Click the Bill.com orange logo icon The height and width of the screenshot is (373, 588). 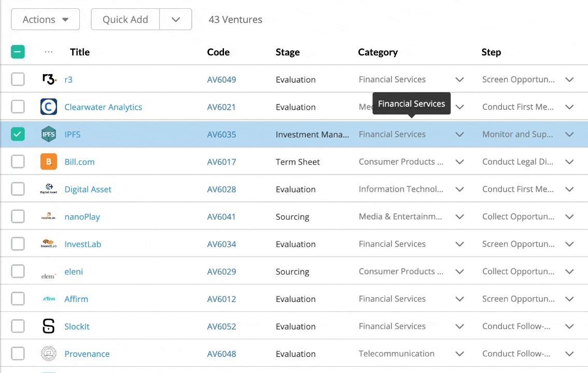[x=49, y=162]
